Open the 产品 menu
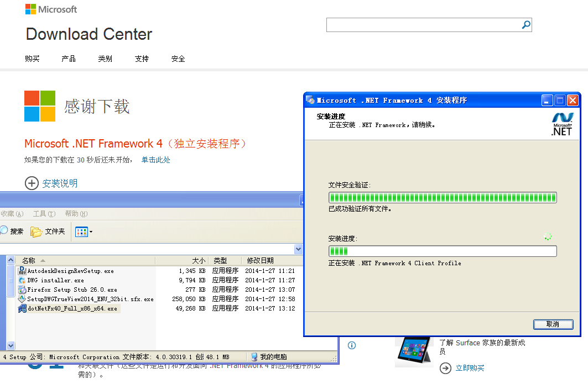 pos(69,59)
